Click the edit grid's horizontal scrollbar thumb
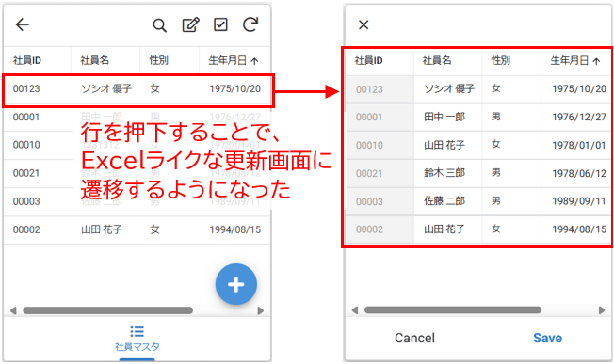The width and height of the screenshot is (614, 364). pyautogui.click(x=453, y=310)
